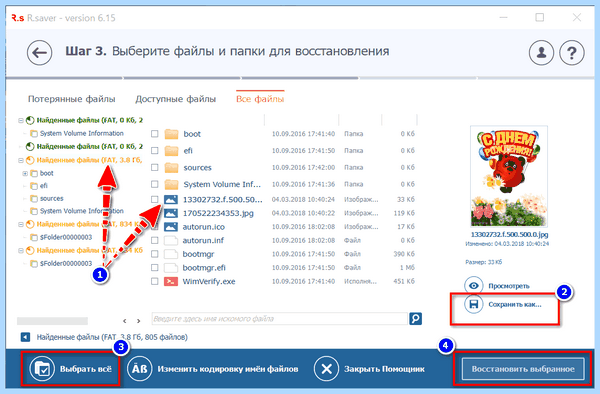The image size is (600, 394).
Task: Click the birthday card preview thumbnail
Action: [509, 177]
